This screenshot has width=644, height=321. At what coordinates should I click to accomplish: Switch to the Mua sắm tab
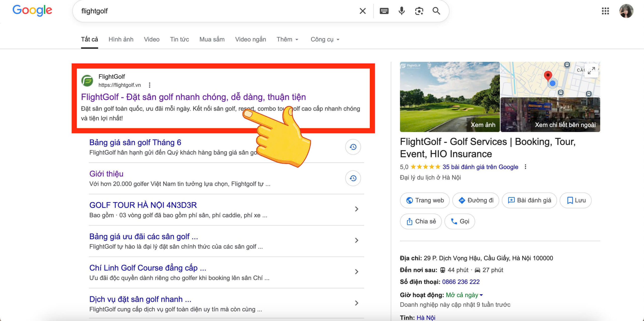point(212,40)
